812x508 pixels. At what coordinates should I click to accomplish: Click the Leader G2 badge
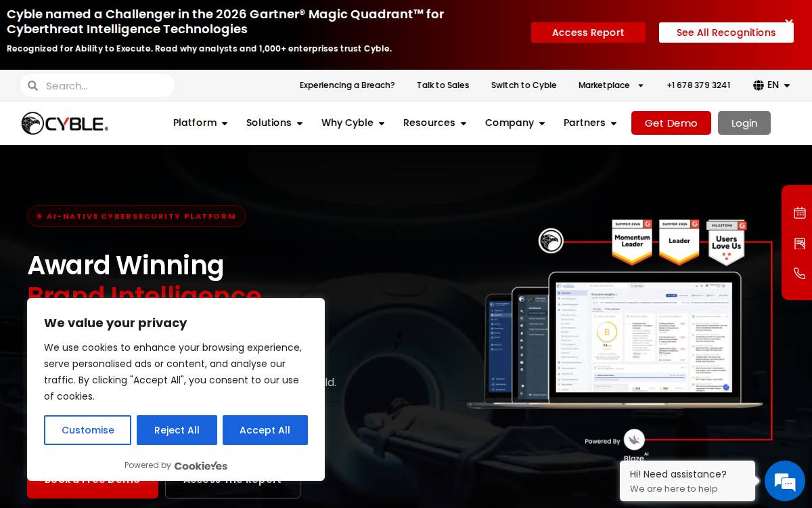point(679,242)
